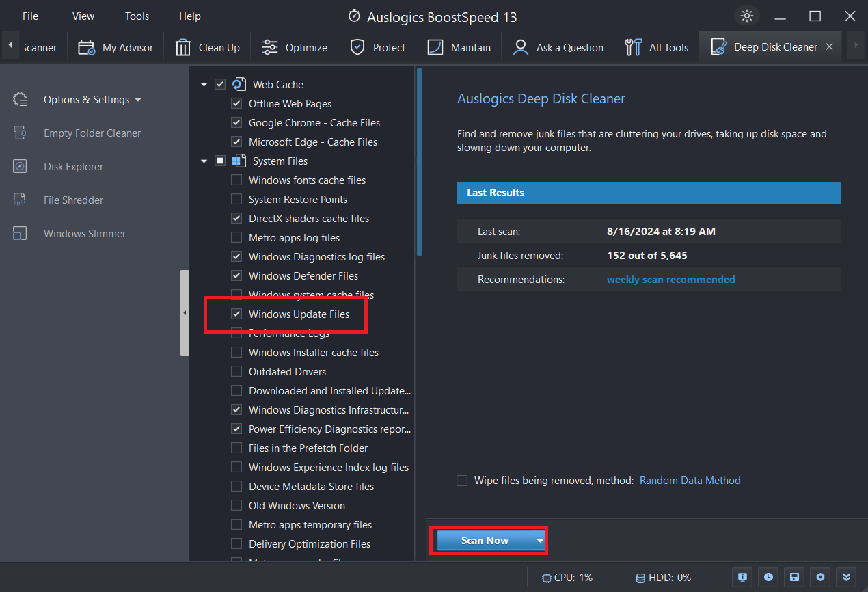Uncheck Windows Update Files
The image size is (868, 592).
236,314
